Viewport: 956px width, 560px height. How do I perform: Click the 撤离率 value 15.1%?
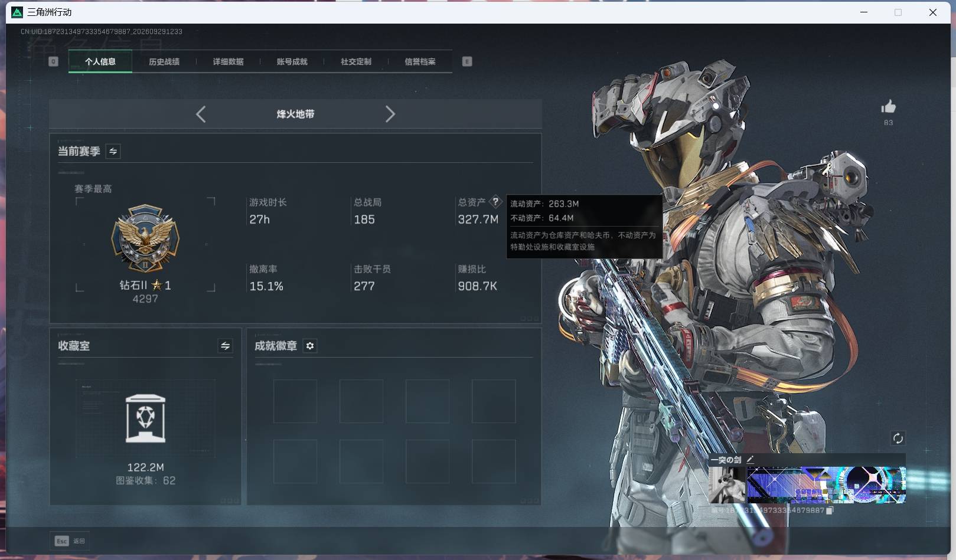point(266,286)
